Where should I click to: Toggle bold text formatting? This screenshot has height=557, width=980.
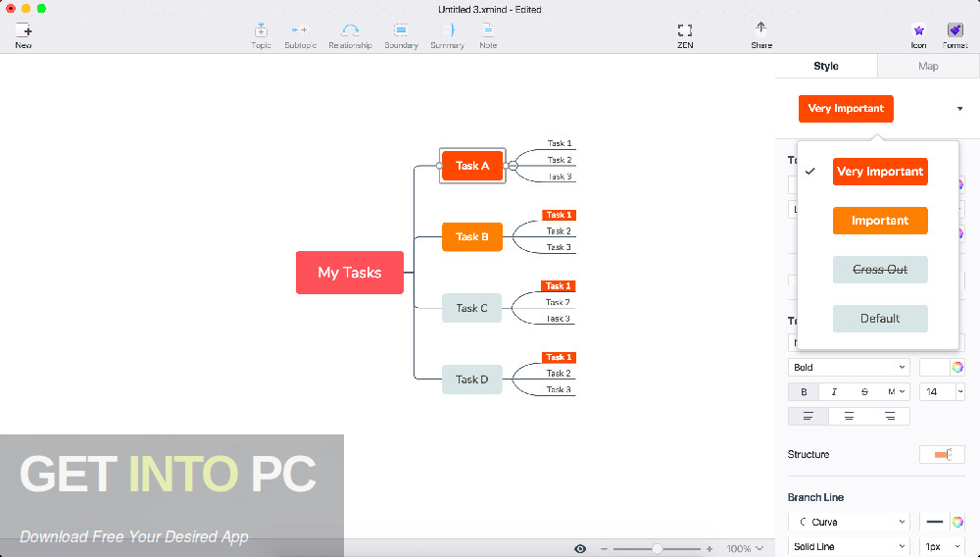pyautogui.click(x=804, y=391)
